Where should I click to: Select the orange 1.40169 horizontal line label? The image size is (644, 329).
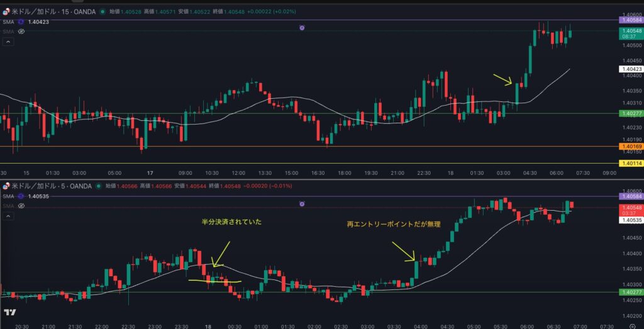(631, 147)
